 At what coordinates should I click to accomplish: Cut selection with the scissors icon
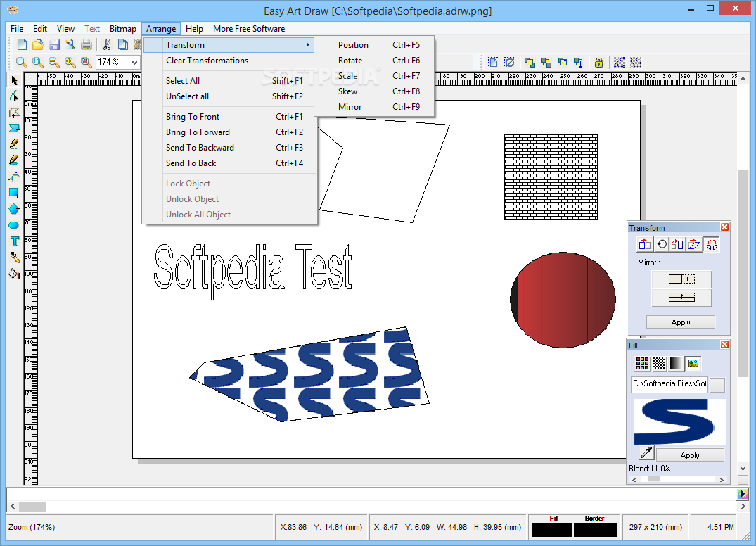(107, 45)
